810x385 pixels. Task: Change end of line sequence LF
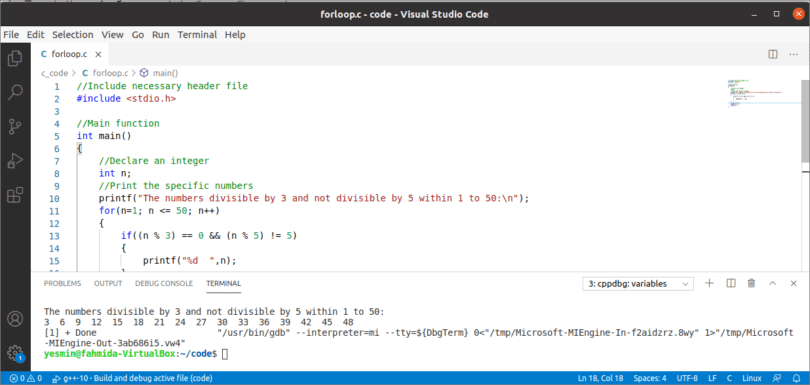712,378
